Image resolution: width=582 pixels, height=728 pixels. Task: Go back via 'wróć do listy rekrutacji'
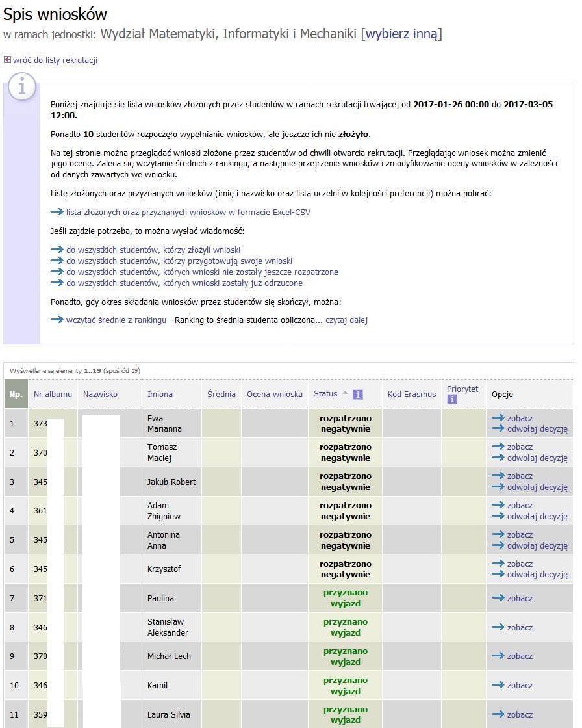pos(55,60)
